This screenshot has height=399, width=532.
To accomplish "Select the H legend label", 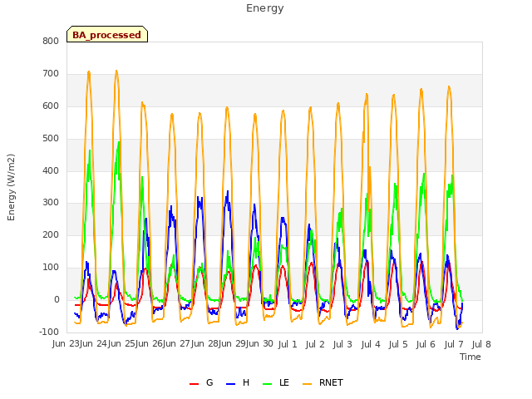I will pyautogui.click(x=246, y=382).
